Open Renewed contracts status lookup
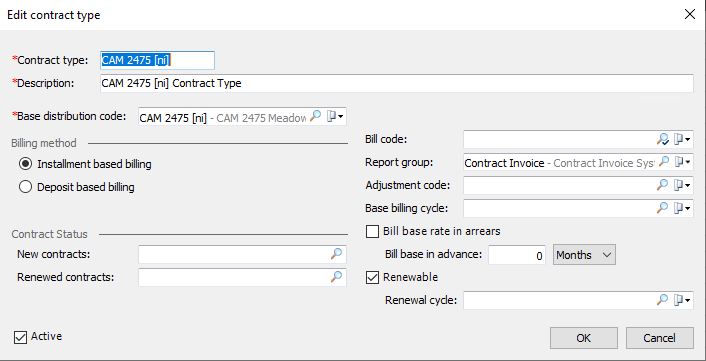The image size is (706, 361). click(x=336, y=277)
